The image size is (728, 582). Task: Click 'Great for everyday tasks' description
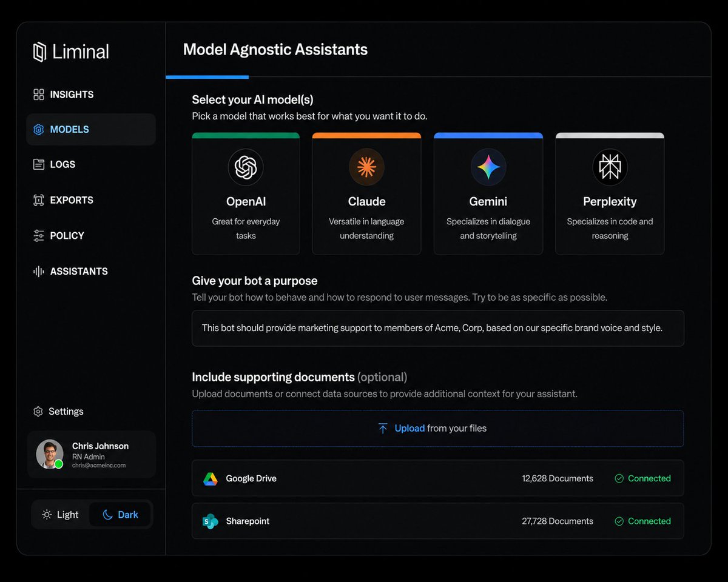pyautogui.click(x=246, y=229)
